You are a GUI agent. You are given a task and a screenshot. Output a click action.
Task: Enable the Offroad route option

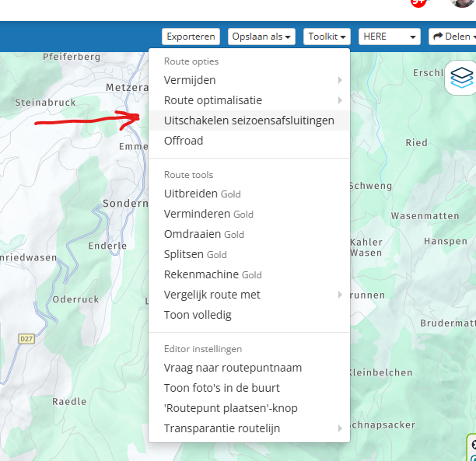(184, 141)
